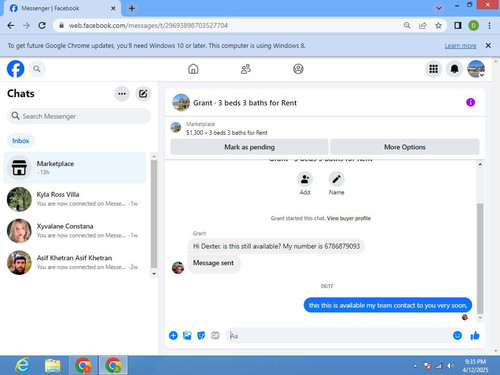
Task: Open the emoji picker smiley
Action: 458,335
